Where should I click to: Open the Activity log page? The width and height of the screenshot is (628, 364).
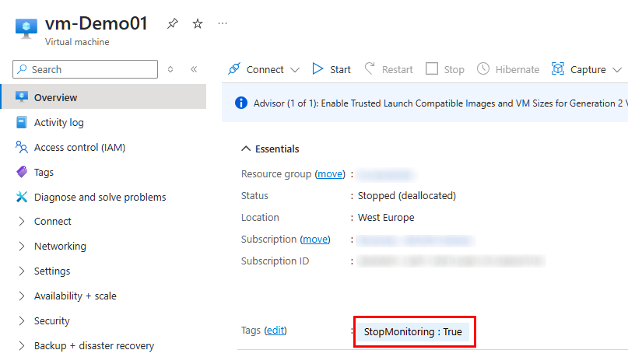click(58, 122)
